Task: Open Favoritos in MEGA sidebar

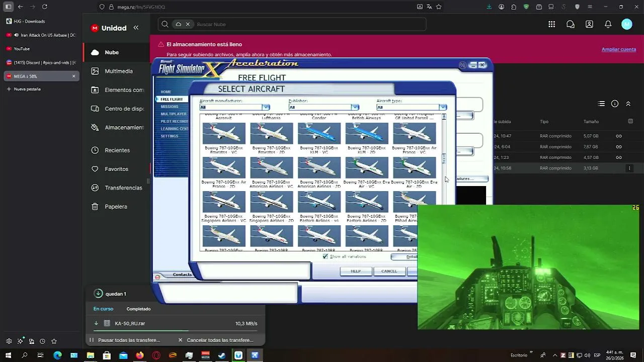Action: click(116, 169)
